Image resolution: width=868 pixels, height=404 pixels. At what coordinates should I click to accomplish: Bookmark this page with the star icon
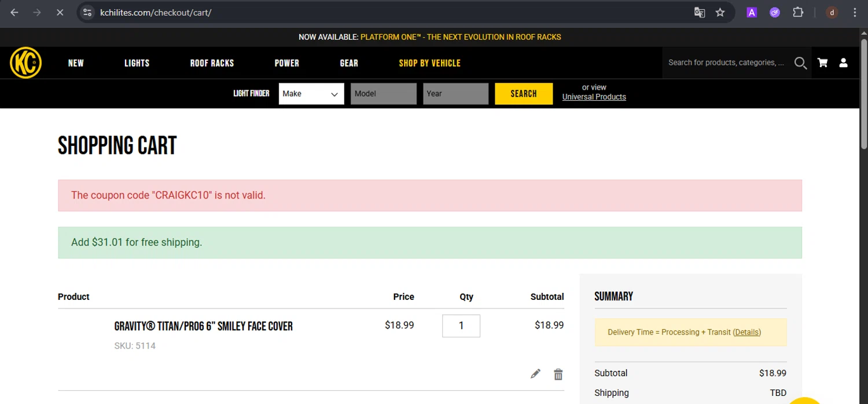[720, 12]
